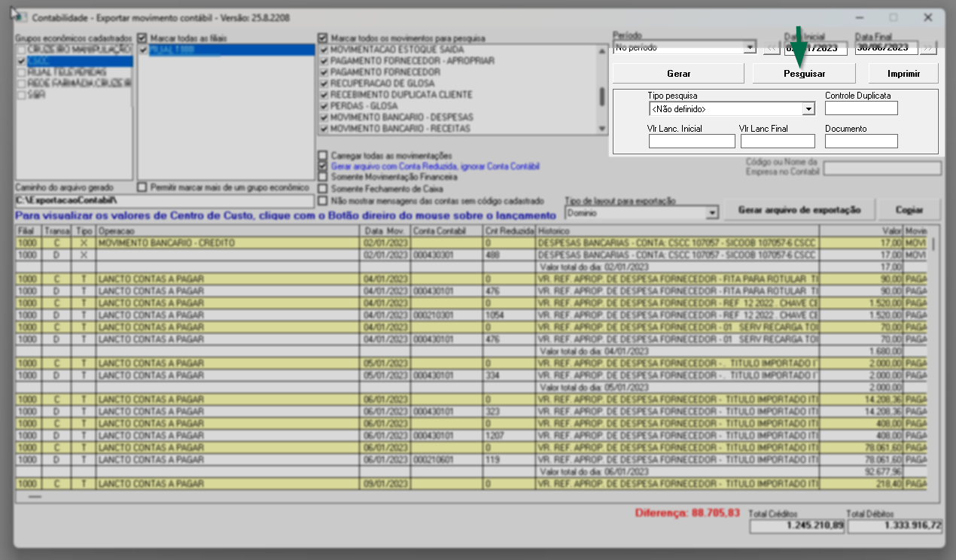
Task: Click the next period double-arrow button
Action: 928,47
